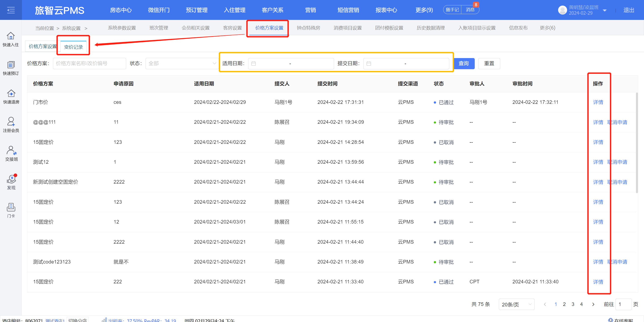644x322 pixels.
Task: Expand the 状态 dropdown
Action: [182, 64]
